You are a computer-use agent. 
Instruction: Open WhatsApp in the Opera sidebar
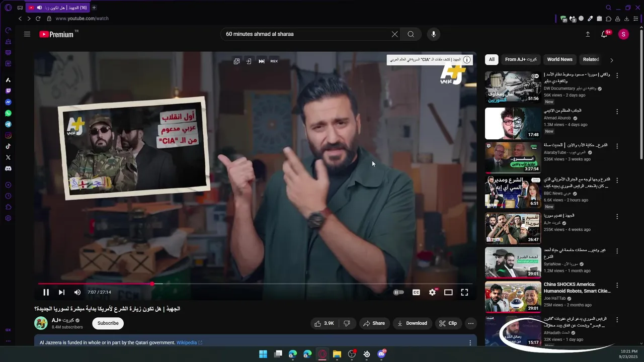pos(8,113)
